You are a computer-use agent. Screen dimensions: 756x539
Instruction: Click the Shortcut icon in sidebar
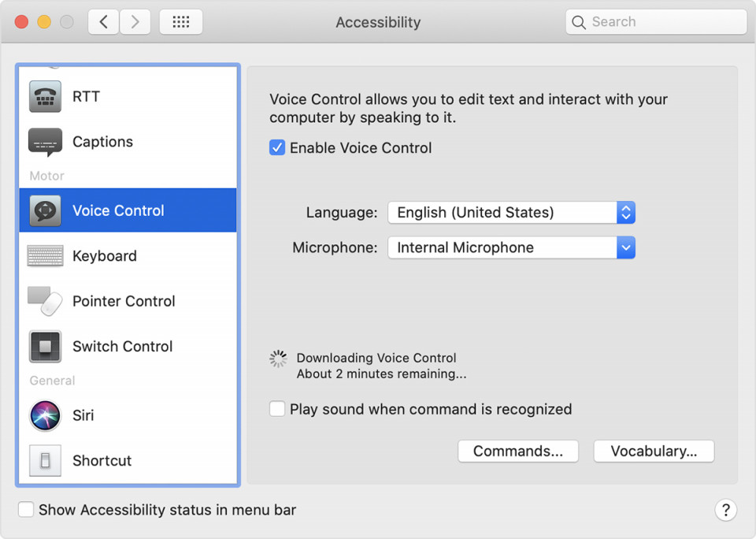click(x=45, y=461)
